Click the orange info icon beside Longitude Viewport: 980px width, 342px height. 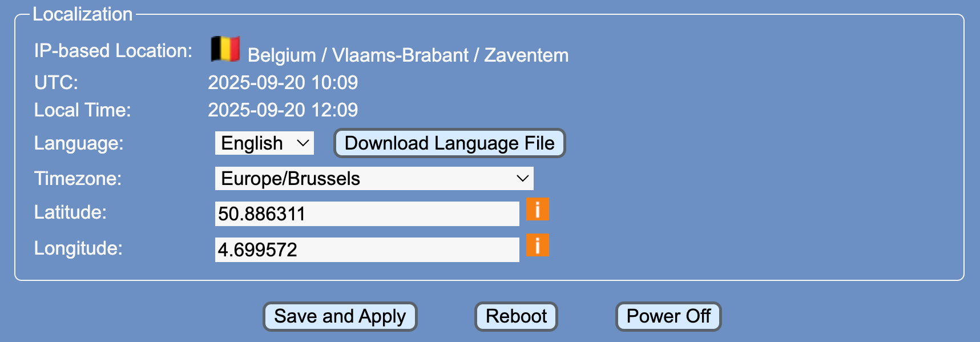[x=537, y=246]
